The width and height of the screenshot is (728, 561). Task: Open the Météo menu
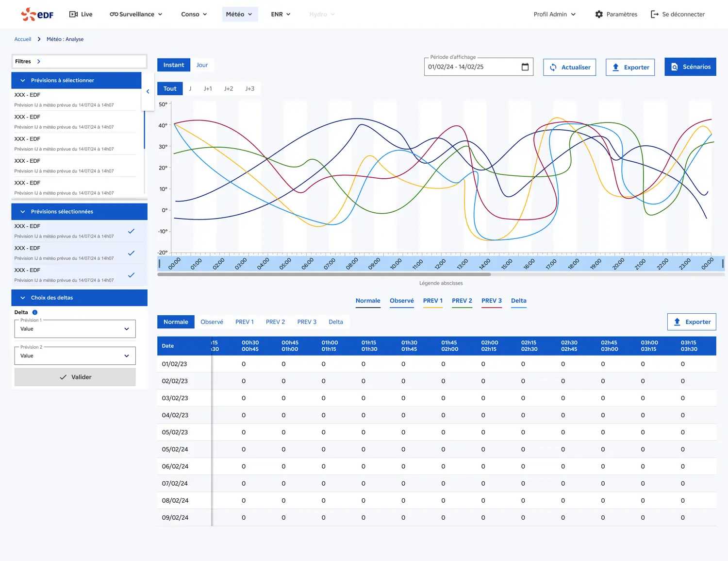click(x=240, y=15)
